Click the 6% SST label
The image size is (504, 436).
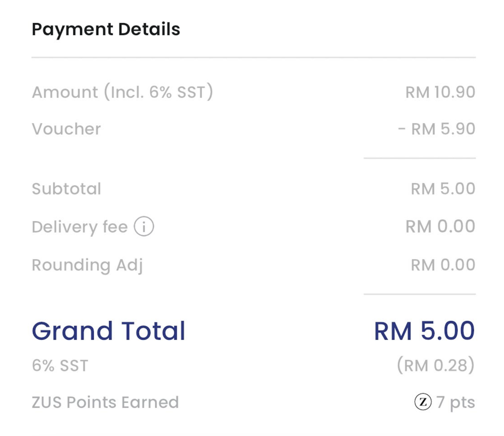pos(60,366)
